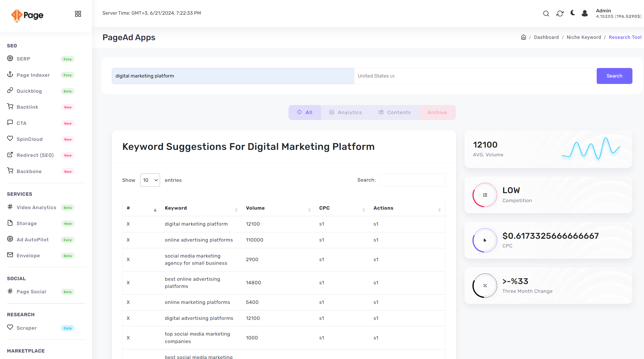Toggle dark mode moon icon

[573, 13]
